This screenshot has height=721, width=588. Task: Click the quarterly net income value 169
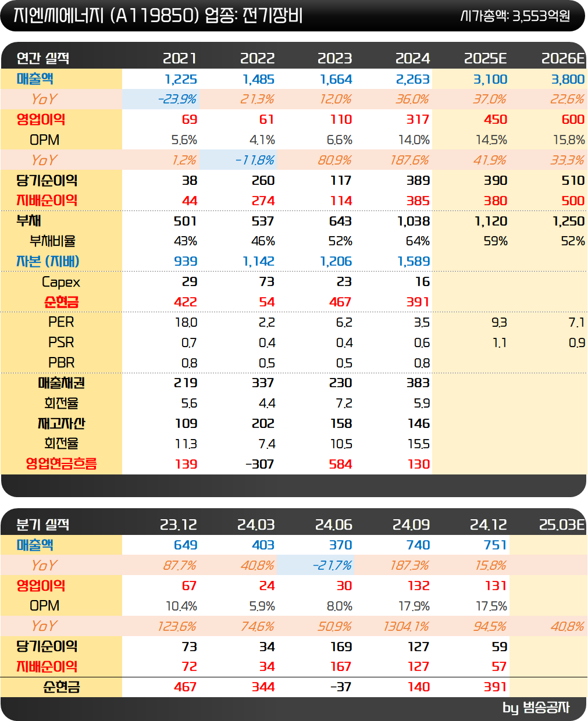341,647
